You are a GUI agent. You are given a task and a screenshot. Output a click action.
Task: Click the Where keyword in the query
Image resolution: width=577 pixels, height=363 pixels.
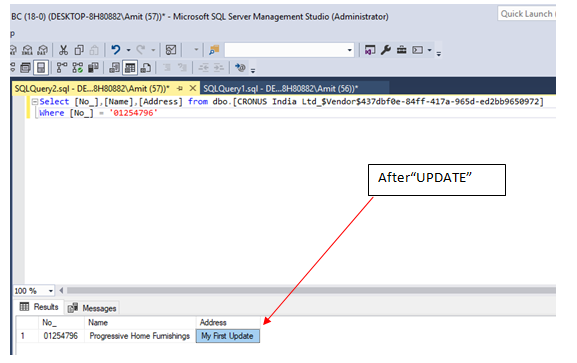(52, 113)
